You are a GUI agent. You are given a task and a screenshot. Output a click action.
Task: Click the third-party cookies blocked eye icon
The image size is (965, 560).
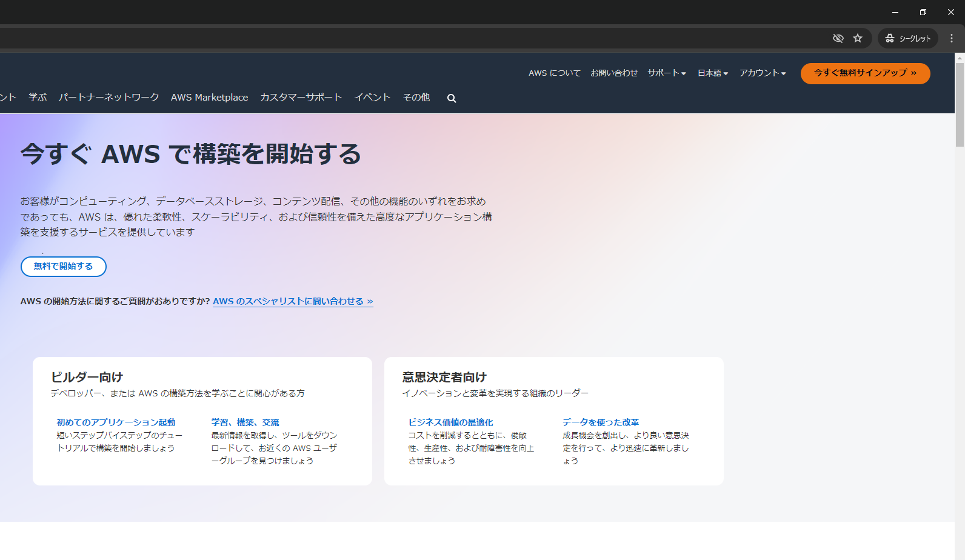click(x=838, y=38)
